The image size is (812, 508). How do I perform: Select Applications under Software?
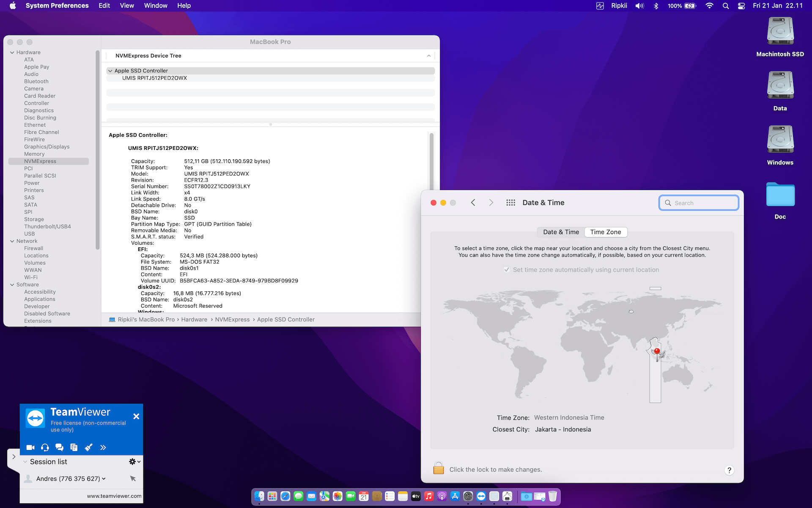(x=40, y=299)
